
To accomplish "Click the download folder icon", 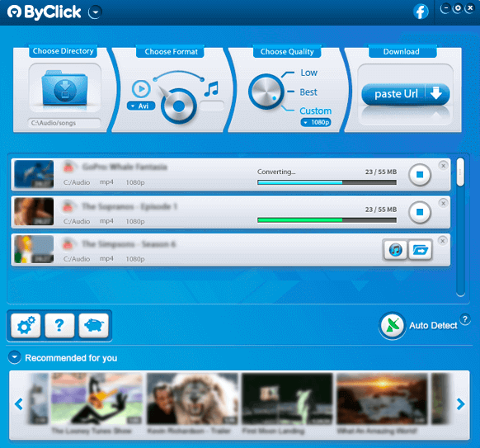I will click(64, 88).
